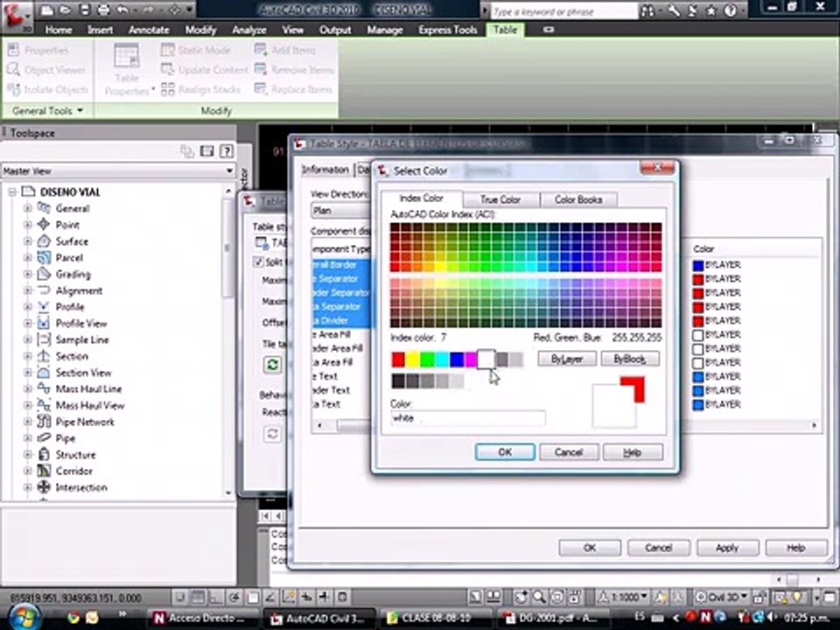This screenshot has height=630, width=840.
Task: Click the Add Items ribbon icon
Action: tap(261, 50)
